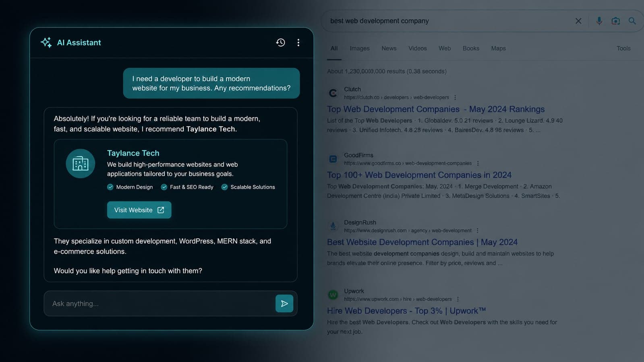The height and width of the screenshot is (362, 644).
Task: Clear the search query with the X icon
Action: [578, 21]
